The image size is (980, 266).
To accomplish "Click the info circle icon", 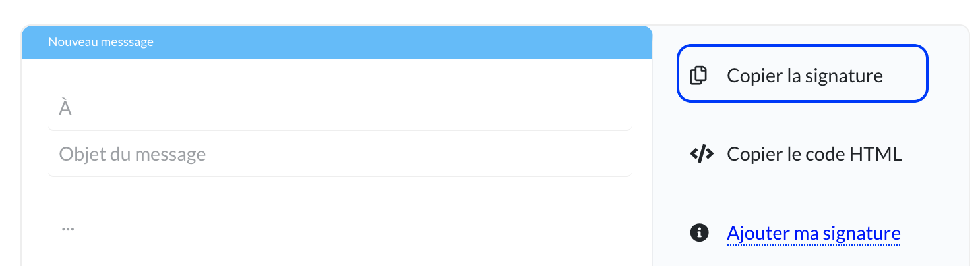I will tap(698, 232).
